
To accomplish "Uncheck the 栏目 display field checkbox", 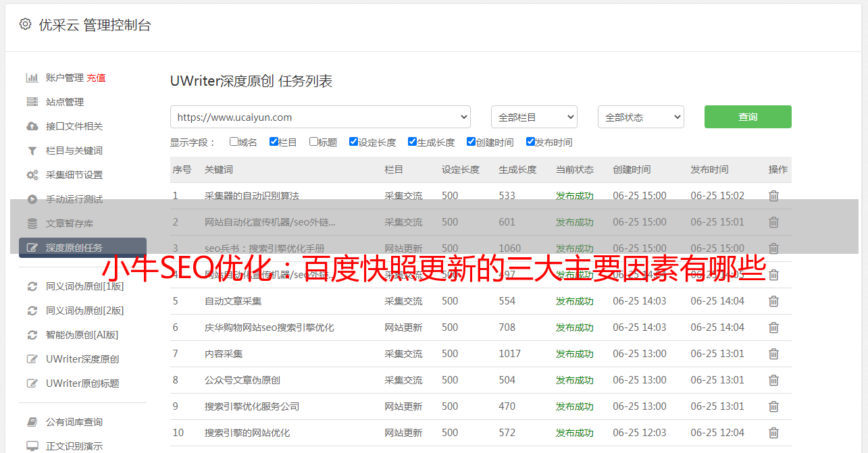I will 274,142.
